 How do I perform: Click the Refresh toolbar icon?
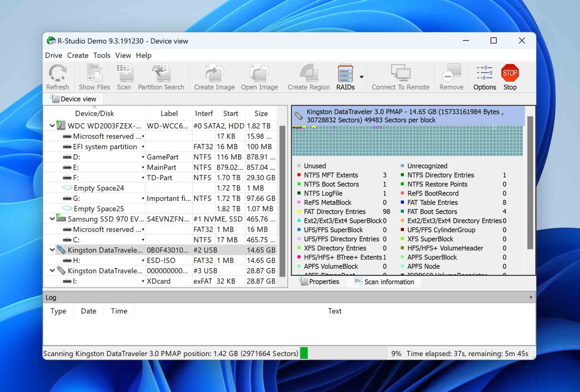pos(58,76)
